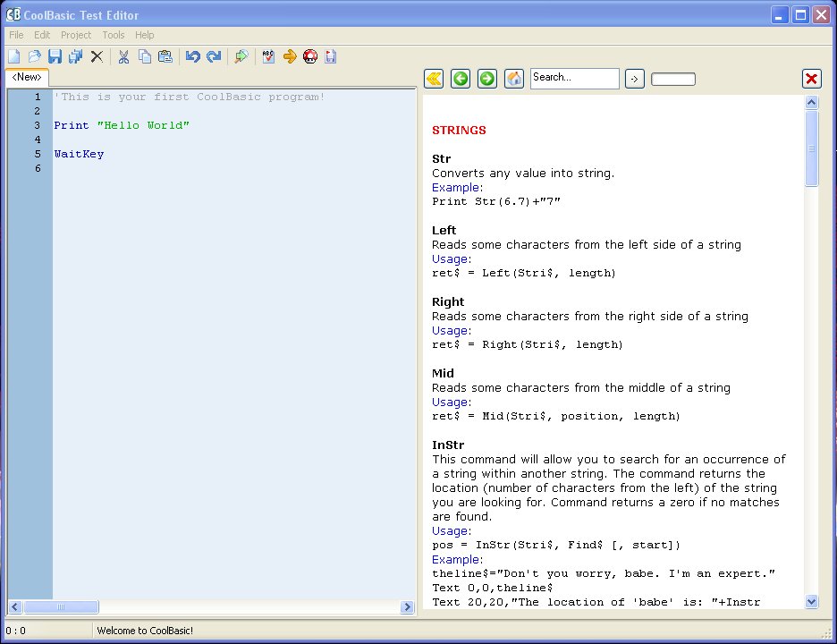Close the file with the black X icon
The width and height of the screenshot is (837, 644).
[97, 56]
